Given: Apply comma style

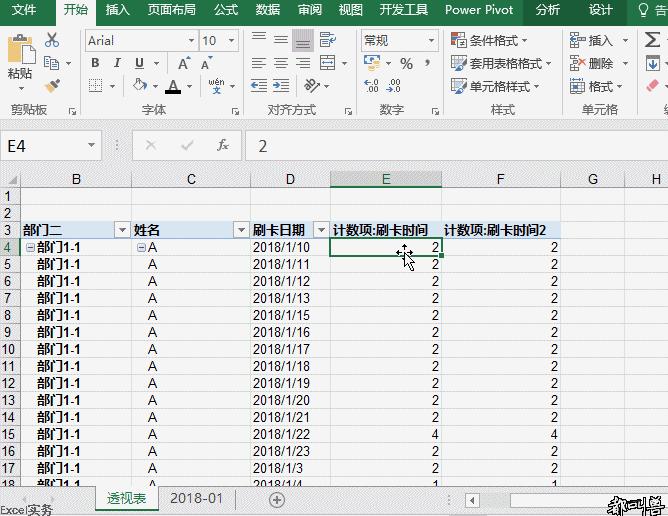Looking at the screenshot, I should (x=428, y=63).
